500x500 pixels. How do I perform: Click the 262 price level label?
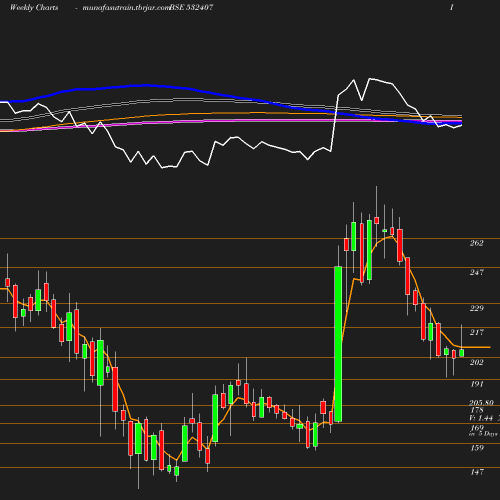477,243
